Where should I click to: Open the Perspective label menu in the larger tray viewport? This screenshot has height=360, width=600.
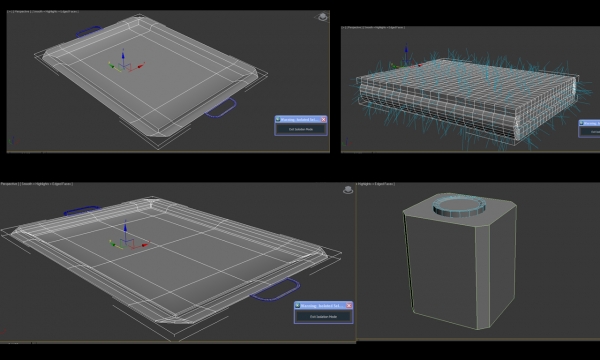9,184
